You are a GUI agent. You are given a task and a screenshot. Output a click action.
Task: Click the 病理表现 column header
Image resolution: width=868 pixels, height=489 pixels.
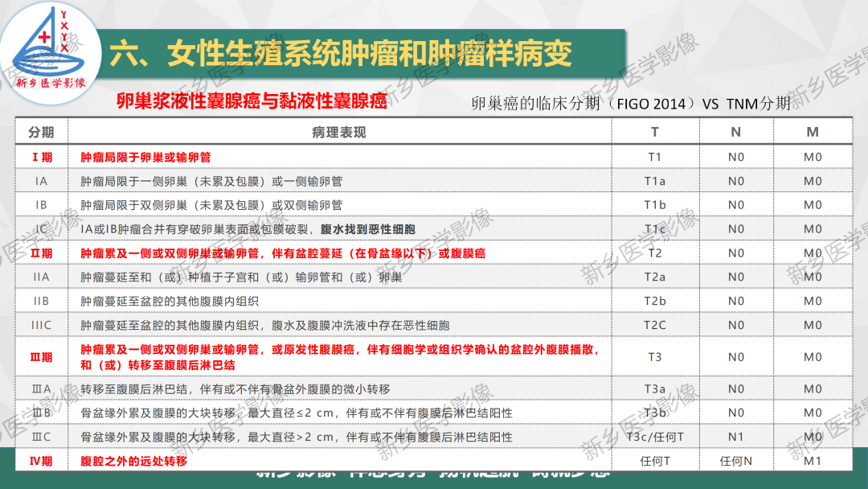339,133
